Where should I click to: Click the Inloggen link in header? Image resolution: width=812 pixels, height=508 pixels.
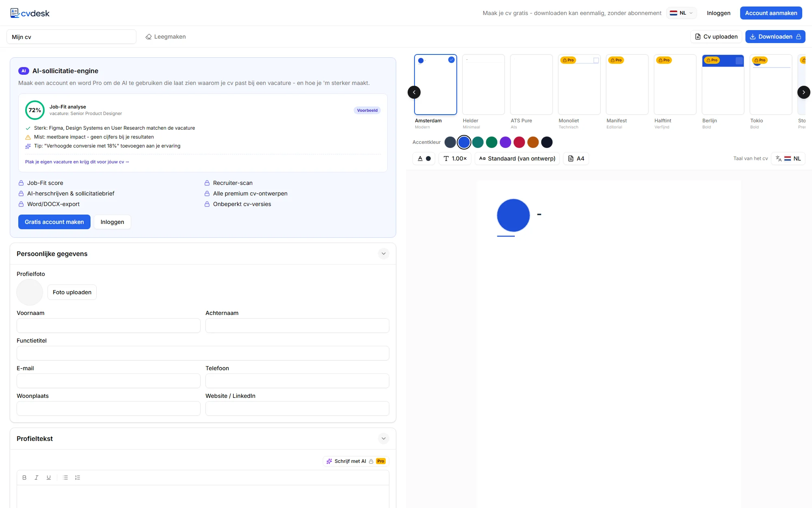pyautogui.click(x=719, y=13)
